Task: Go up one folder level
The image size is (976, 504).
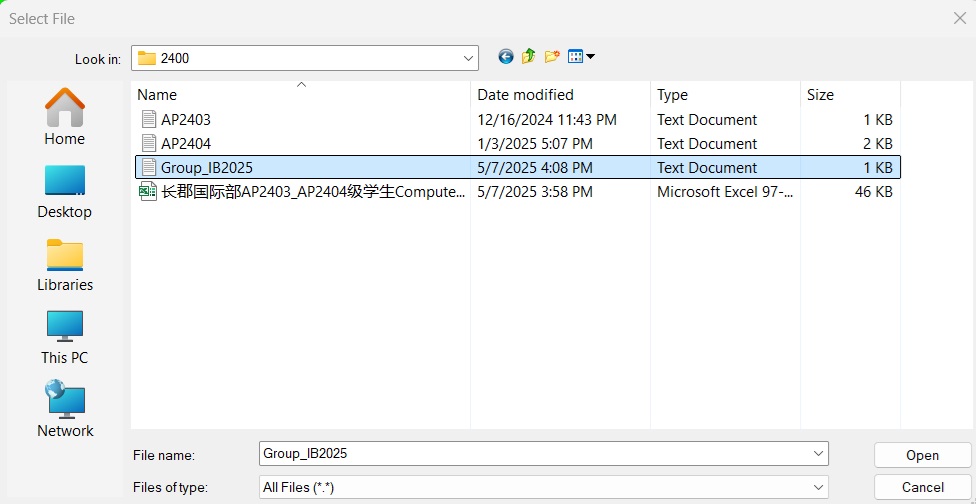Action: (528, 57)
